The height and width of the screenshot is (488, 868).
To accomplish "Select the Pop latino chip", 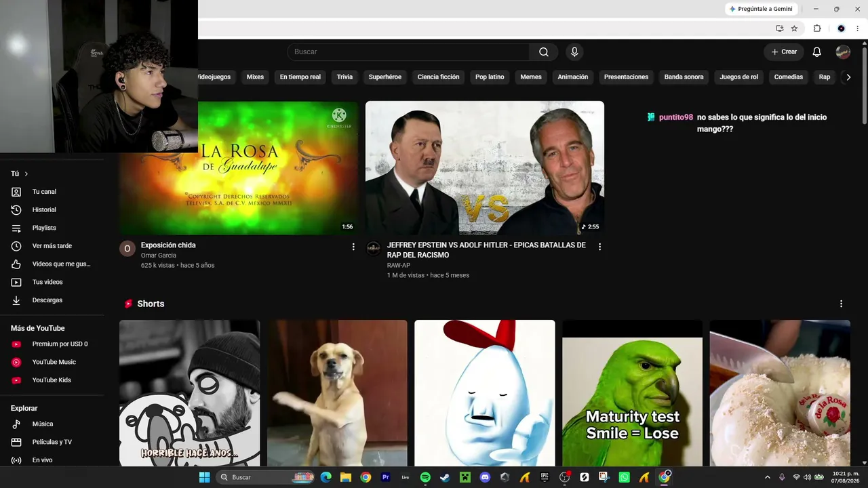I will pos(490,77).
